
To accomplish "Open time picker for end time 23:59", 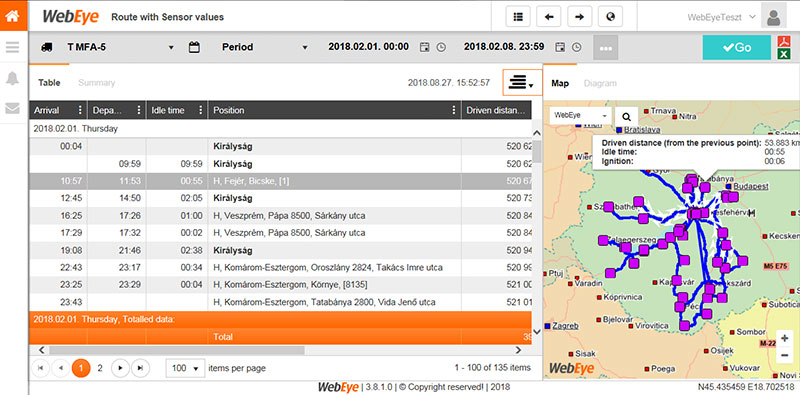I will [x=577, y=47].
